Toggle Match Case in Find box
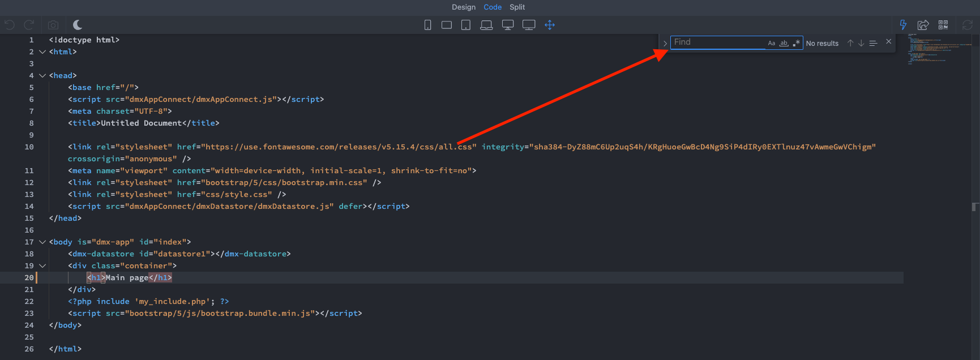 pyautogui.click(x=771, y=43)
